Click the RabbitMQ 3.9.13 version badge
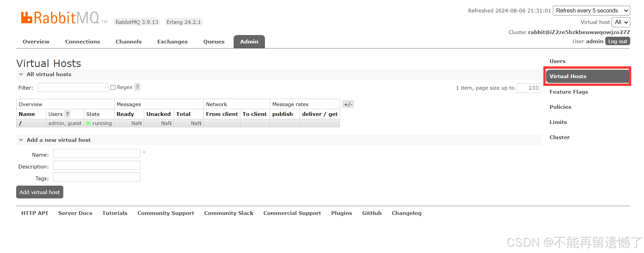Screen dimensions: 644x253 click(x=137, y=22)
